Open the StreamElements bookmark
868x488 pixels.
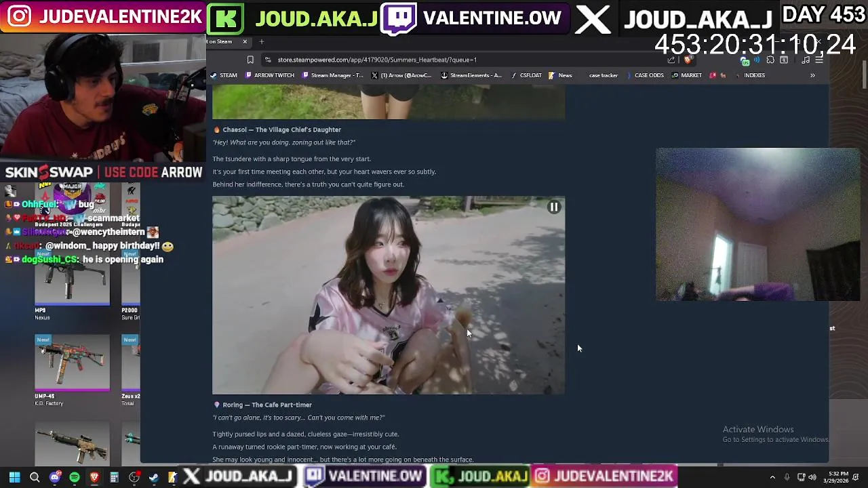[471, 75]
